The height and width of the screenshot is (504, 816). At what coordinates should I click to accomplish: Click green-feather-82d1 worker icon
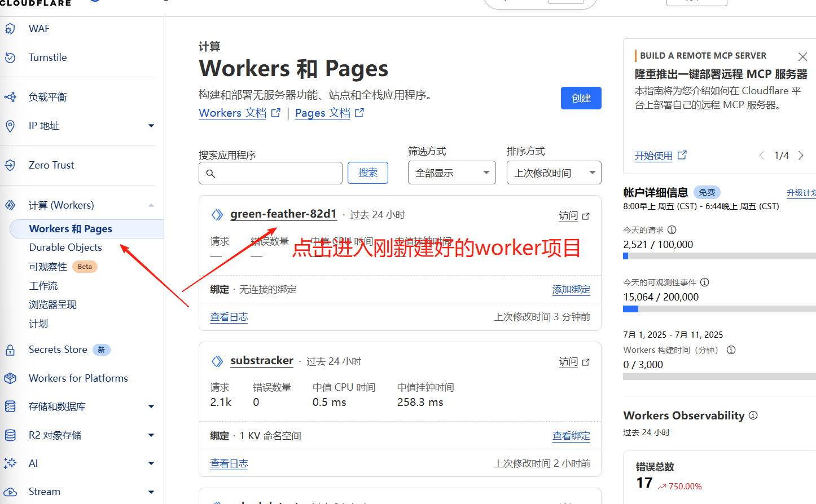point(217,215)
